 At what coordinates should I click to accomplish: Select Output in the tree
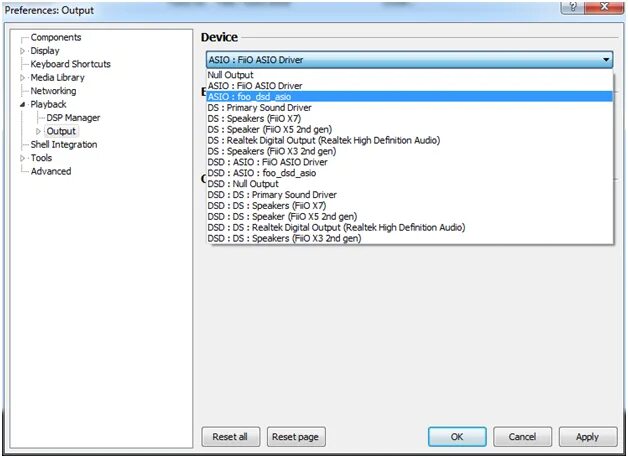(x=61, y=131)
